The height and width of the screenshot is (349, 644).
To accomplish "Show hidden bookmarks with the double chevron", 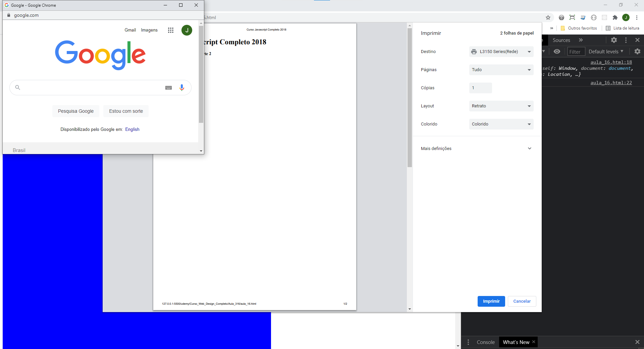I will pyautogui.click(x=552, y=28).
